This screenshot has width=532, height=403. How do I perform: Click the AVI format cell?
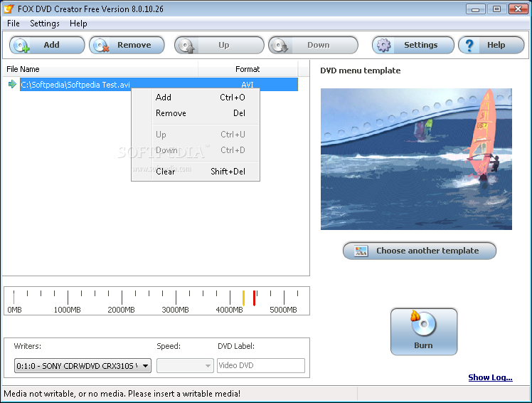click(248, 85)
